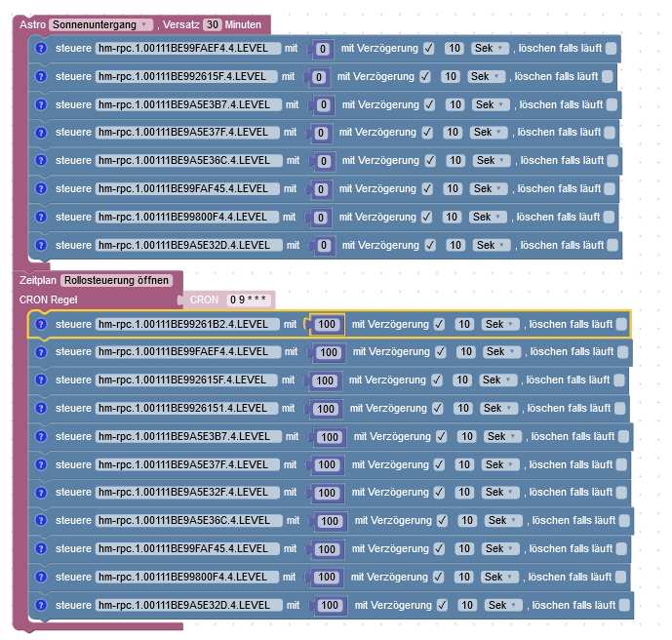Edit delay 10 on A5E36C row with value 100

coord(467,521)
